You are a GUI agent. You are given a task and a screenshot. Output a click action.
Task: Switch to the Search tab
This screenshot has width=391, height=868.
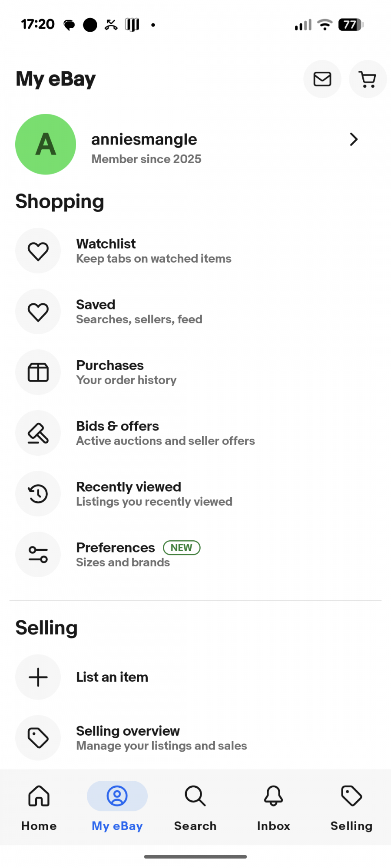click(195, 807)
